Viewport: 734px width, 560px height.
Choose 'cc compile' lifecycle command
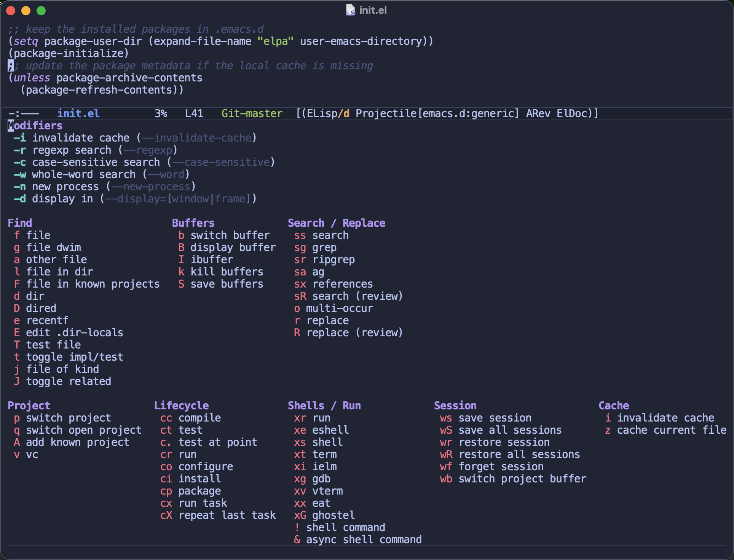click(x=190, y=418)
